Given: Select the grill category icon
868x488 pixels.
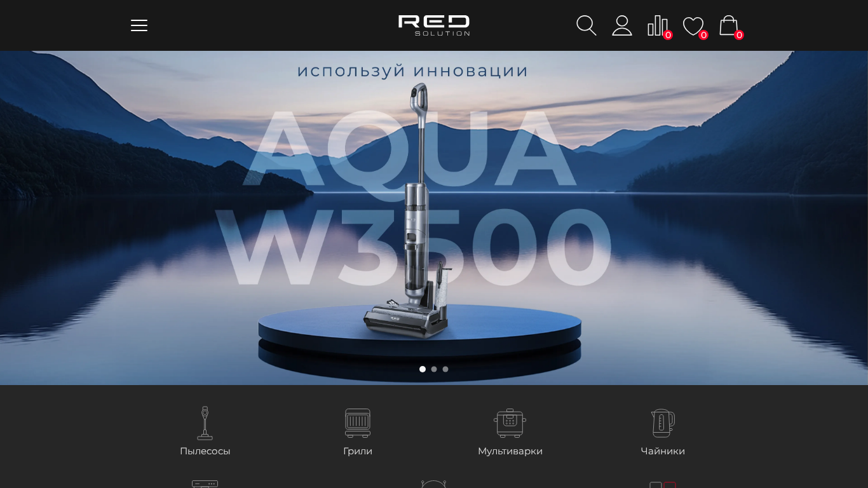Looking at the screenshot, I should 358,423.
